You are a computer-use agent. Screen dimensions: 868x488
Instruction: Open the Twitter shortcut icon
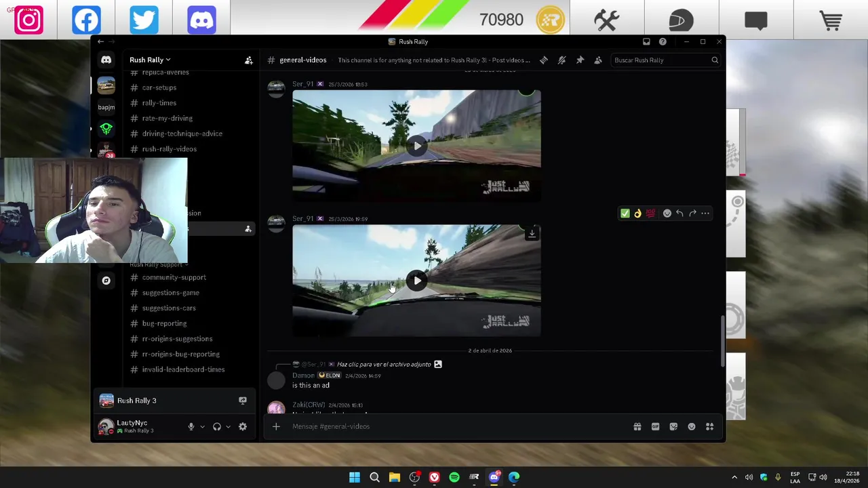coord(144,20)
